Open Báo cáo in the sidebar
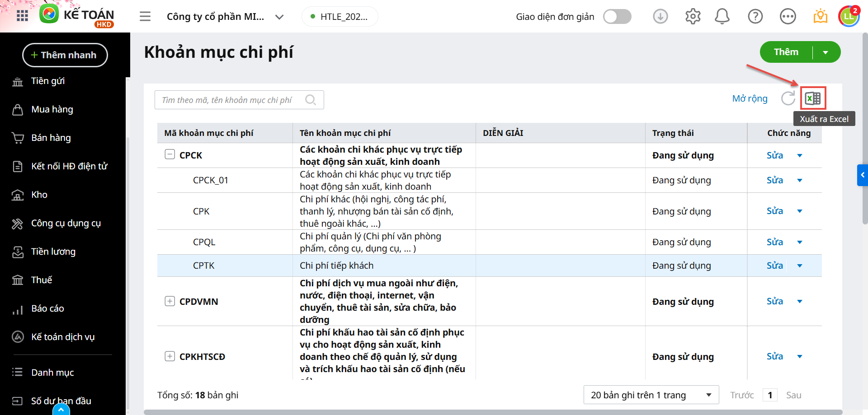The image size is (868, 415). (x=47, y=308)
